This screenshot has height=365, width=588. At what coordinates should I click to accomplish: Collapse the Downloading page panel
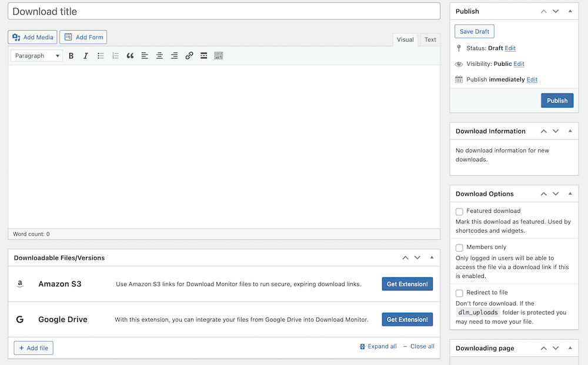click(x=570, y=348)
